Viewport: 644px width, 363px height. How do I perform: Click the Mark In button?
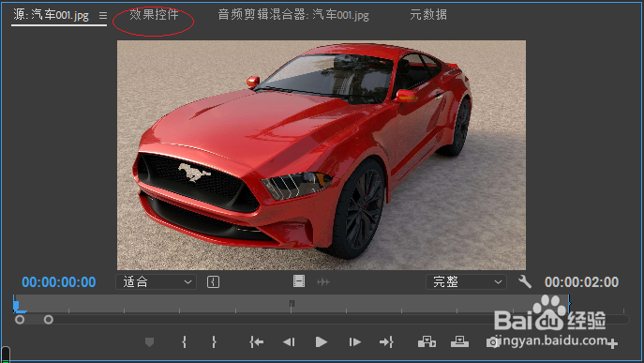[185, 342]
